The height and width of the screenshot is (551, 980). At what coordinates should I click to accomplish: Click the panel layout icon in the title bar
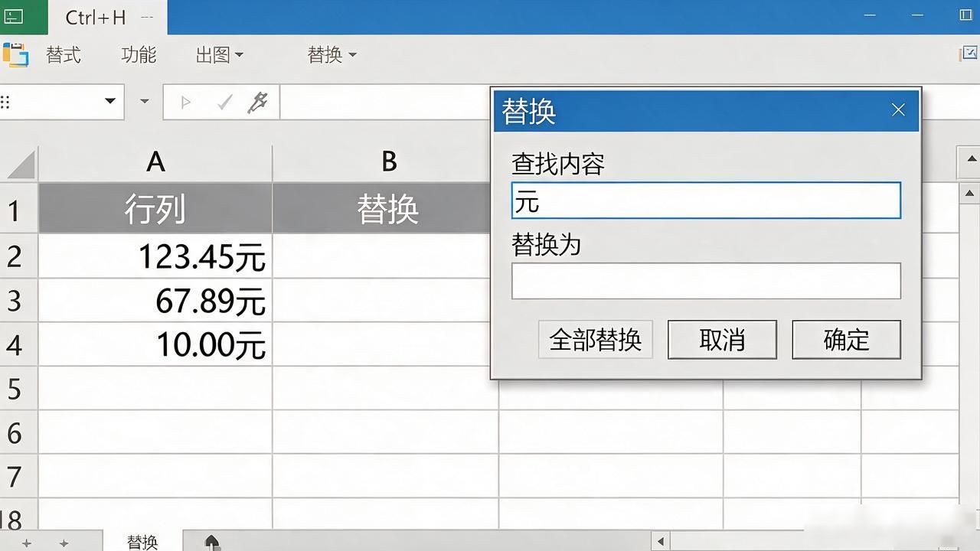click(965, 15)
